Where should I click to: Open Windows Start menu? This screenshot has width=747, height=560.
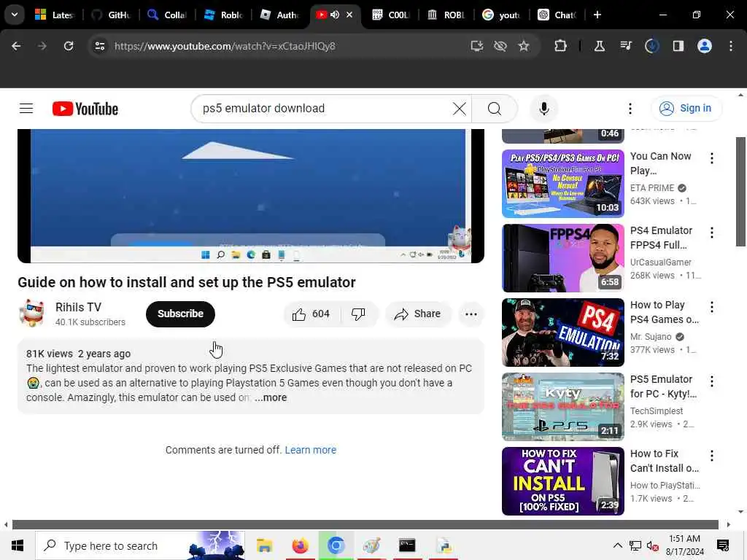[x=18, y=545]
